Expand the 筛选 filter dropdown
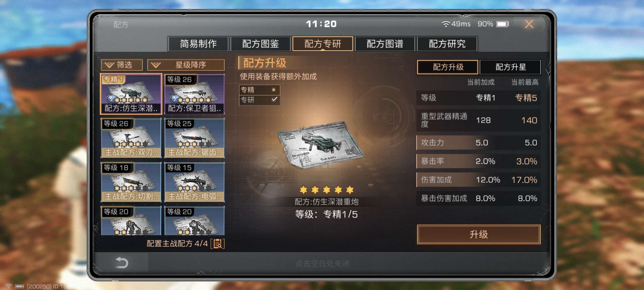 click(x=122, y=65)
